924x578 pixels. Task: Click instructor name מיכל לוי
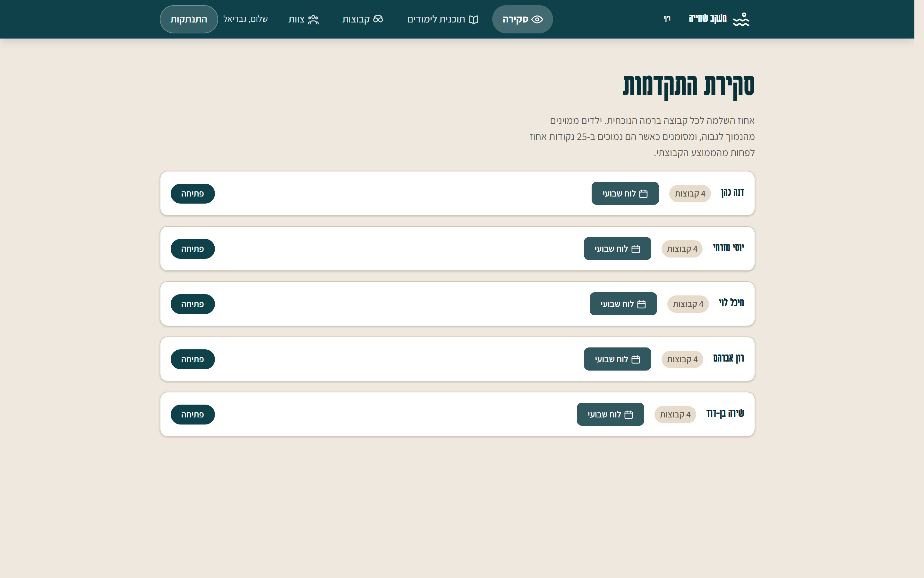[732, 303]
